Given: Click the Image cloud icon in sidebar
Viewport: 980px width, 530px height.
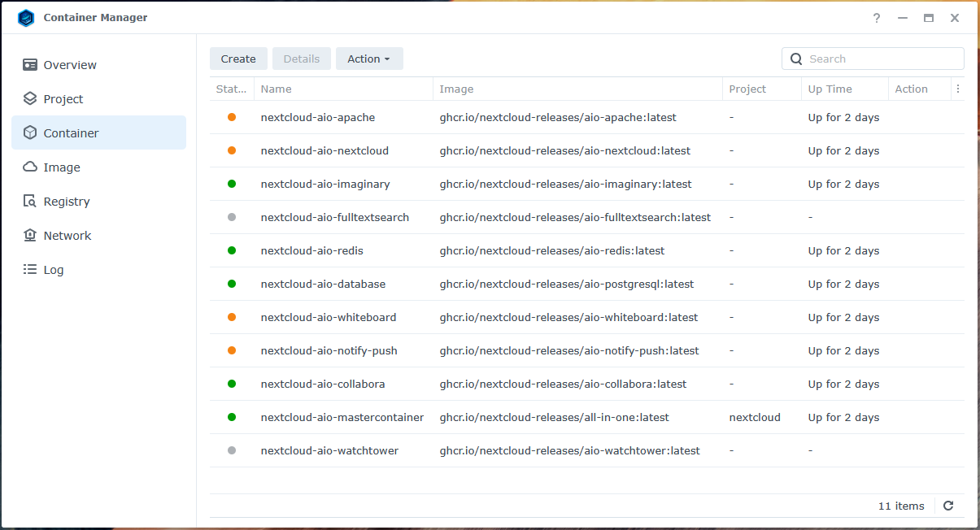Looking at the screenshot, I should click(x=30, y=167).
